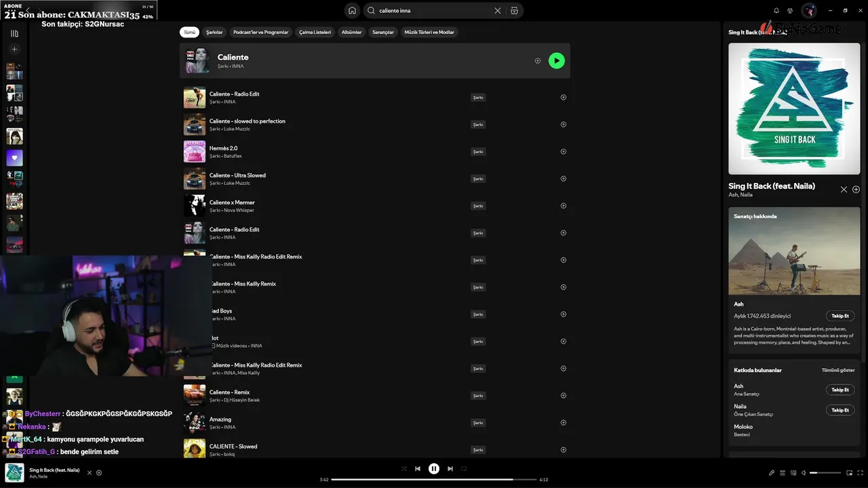Follow Ash in Katkıda bulunanlar list

[840, 390]
